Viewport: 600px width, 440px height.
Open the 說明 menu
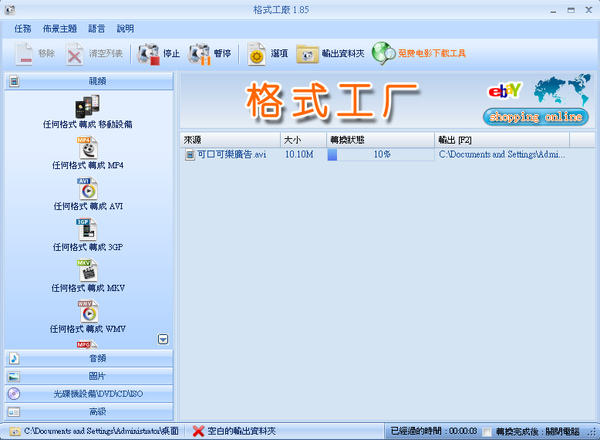125,29
